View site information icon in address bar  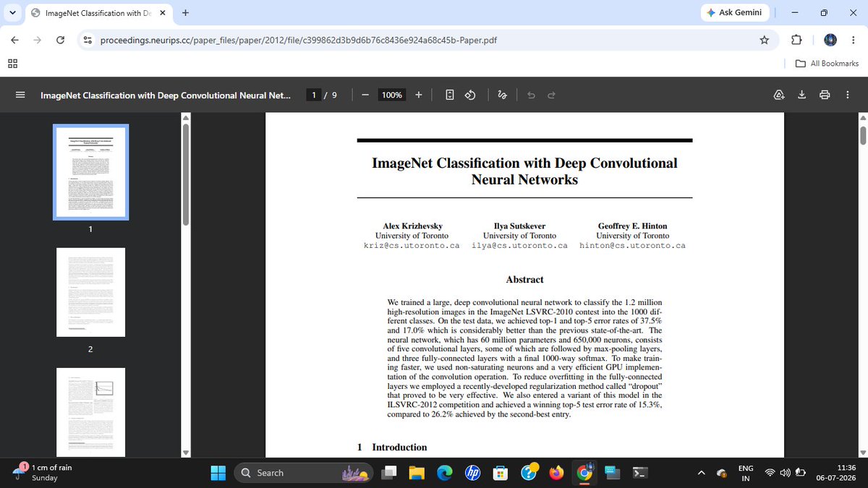coord(88,40)
